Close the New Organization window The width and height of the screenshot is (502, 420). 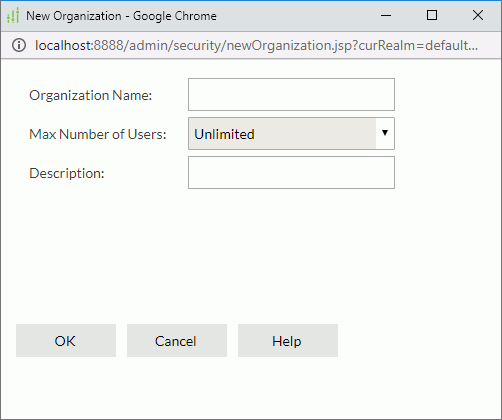tap(478, 15)
